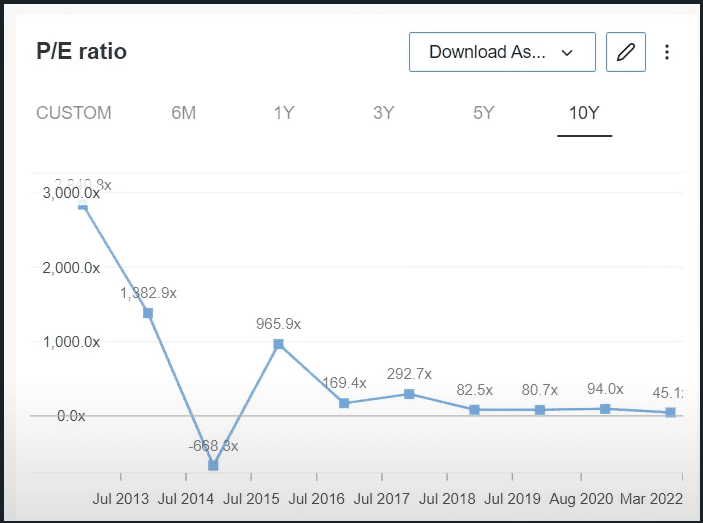This screenshot has width=703, height=523.
Task: Select the 10Y time range tab
Action: point(584,113)
